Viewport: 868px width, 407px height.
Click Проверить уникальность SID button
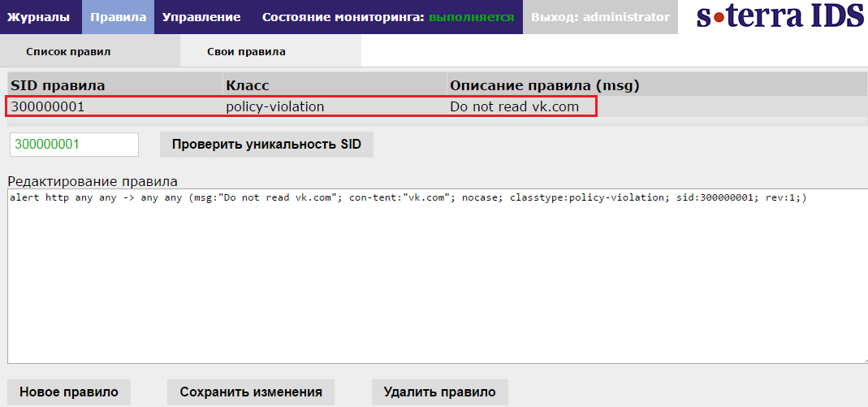[x=266, y=145]
